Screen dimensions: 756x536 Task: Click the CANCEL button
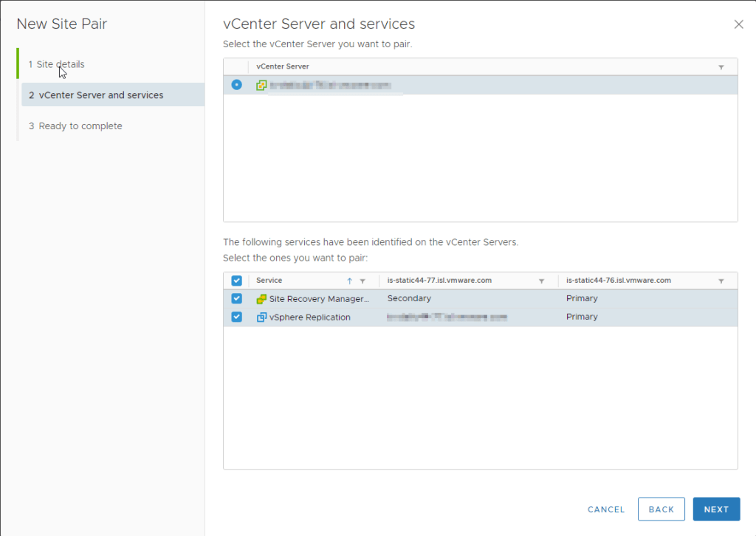(606, 509)
